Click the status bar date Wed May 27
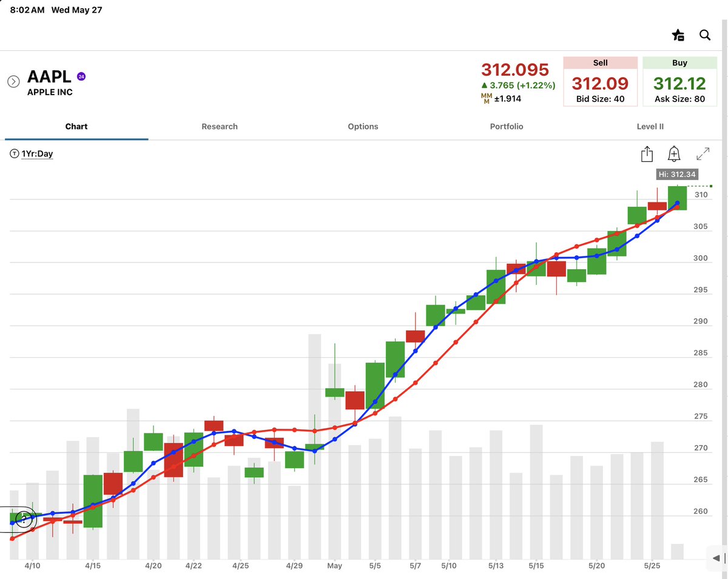This screenshot has width=728, height=579. (77, 10)
